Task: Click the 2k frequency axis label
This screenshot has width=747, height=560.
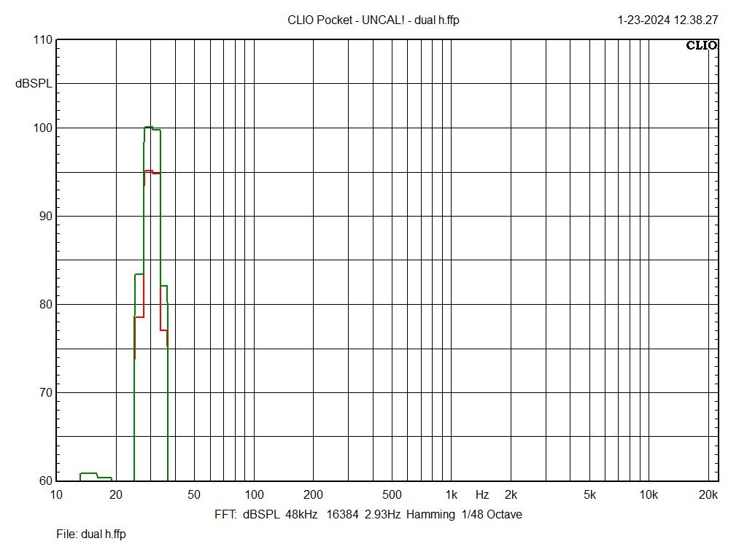Action: point(511,495)
